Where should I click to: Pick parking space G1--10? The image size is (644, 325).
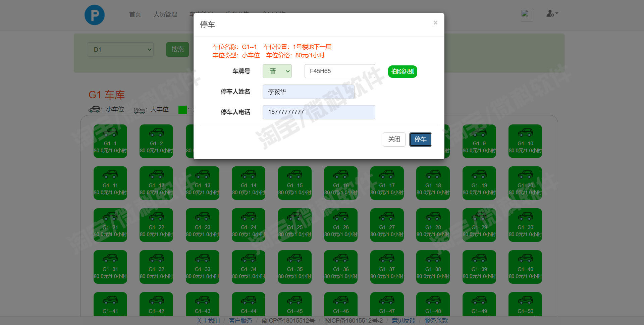525,141
